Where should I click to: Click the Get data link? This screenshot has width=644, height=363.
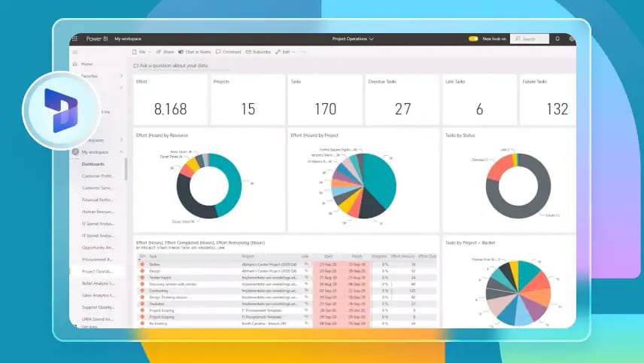tap(89, 328)
